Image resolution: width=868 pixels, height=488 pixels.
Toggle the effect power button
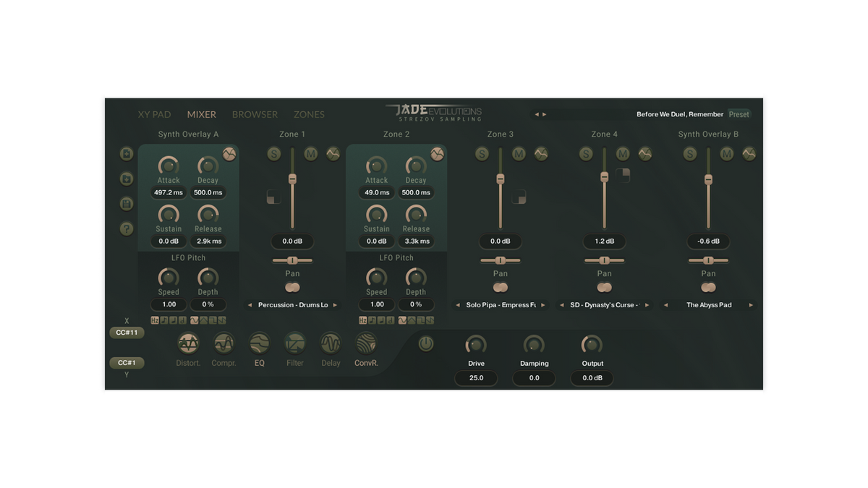pyautogui.click(x=426, y=343)
